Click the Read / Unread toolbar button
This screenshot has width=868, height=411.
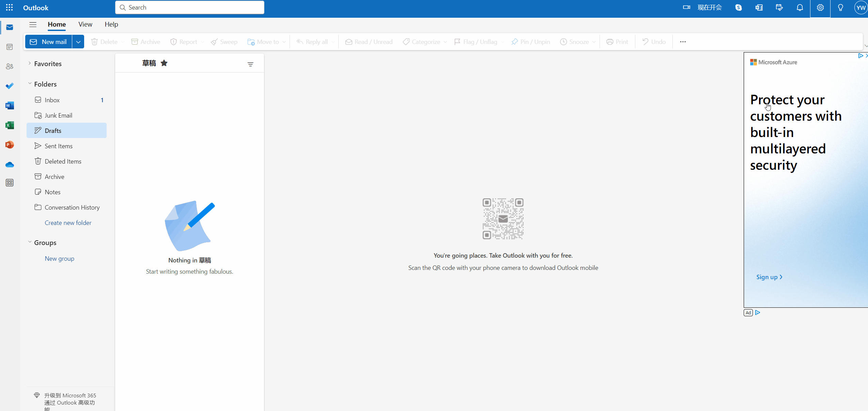click(369, 42)
